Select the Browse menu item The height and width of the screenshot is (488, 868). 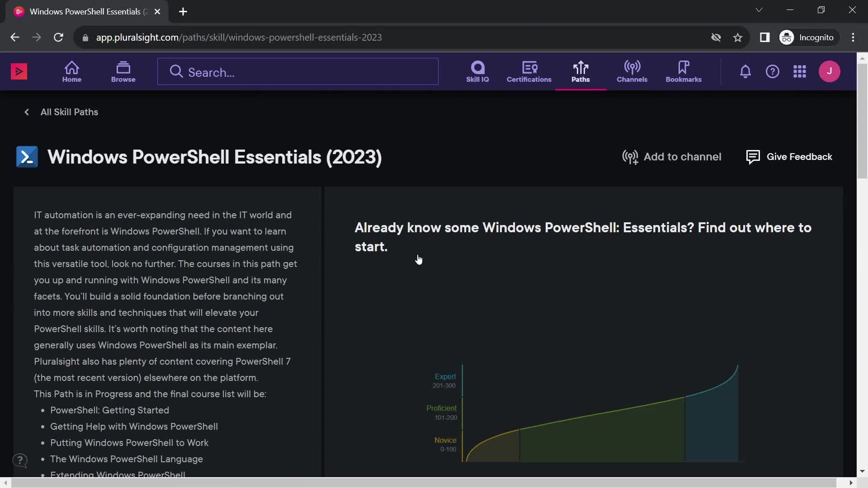pos(123,71)
